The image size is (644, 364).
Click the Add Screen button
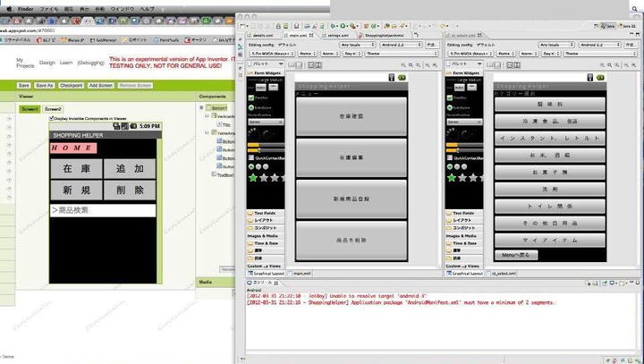coord(100,85)
